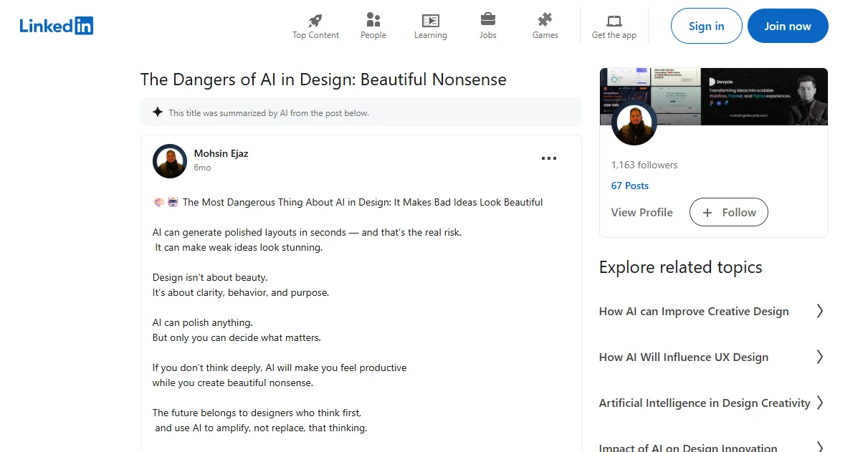Viewport: 868px width, 452px height.
Task: Open the 67 Posts link
Action: click(630, 186)
